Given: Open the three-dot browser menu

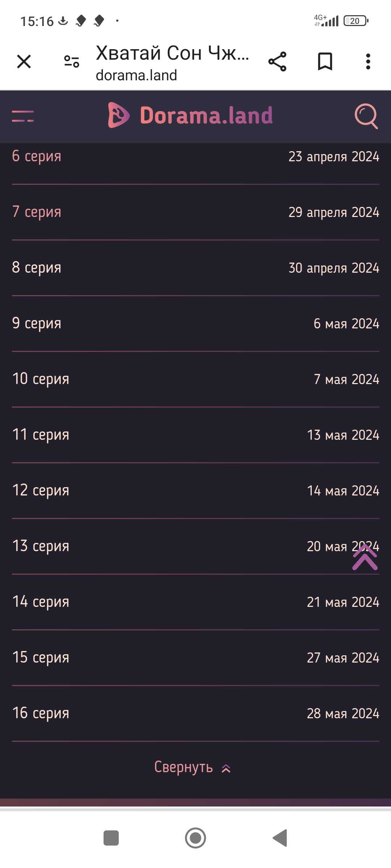Looking at the screenshot, I should pos(368,61).
